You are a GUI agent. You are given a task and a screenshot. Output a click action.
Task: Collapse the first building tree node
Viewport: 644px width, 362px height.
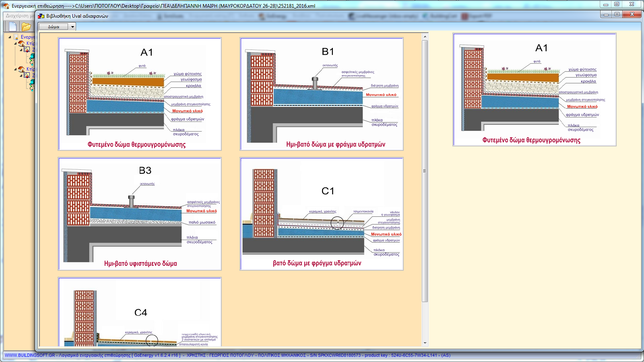(x=15, y=43)
